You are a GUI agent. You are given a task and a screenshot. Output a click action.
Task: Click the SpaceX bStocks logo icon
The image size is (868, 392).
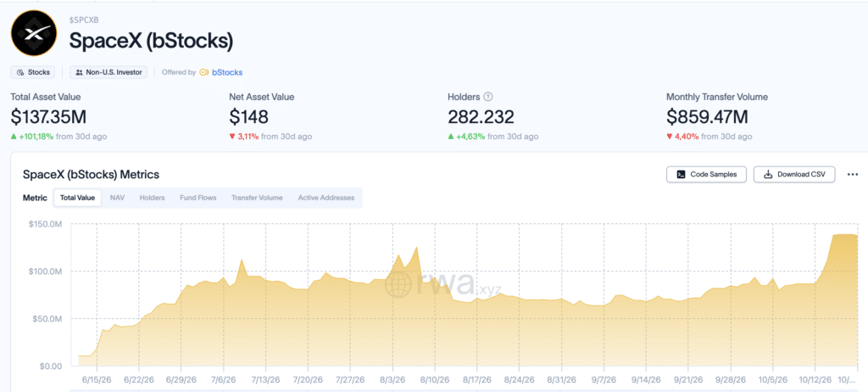tap(34, 33)
